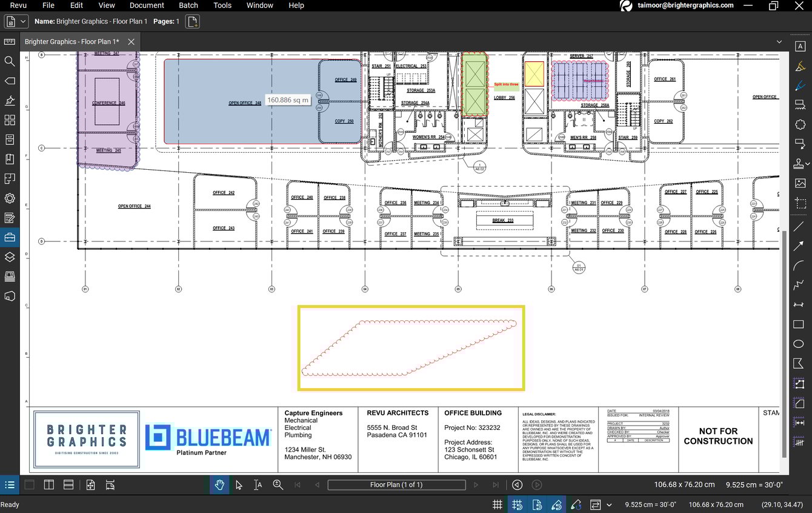Open the status bar overflow chevron

tap(610, 505)
